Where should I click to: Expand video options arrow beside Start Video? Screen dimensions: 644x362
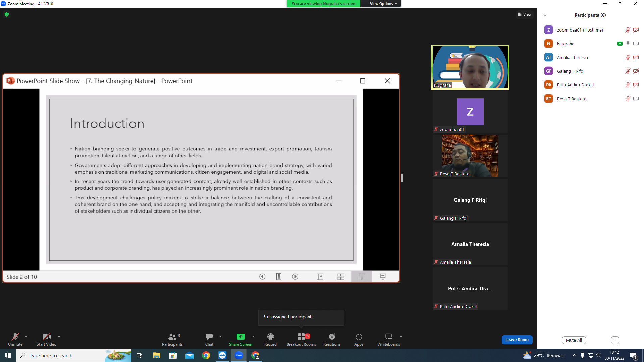click(x=59, y=337)
